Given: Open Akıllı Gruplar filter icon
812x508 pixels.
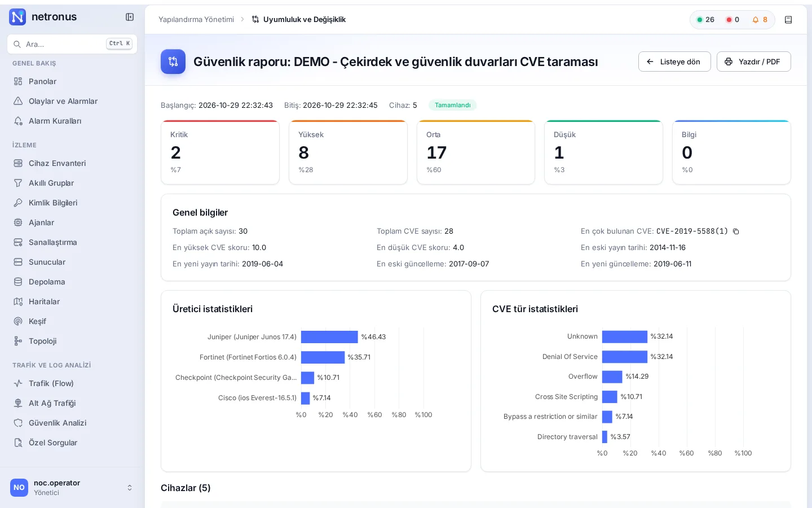Looking at the screenshot, I should (x=18, y=183).
